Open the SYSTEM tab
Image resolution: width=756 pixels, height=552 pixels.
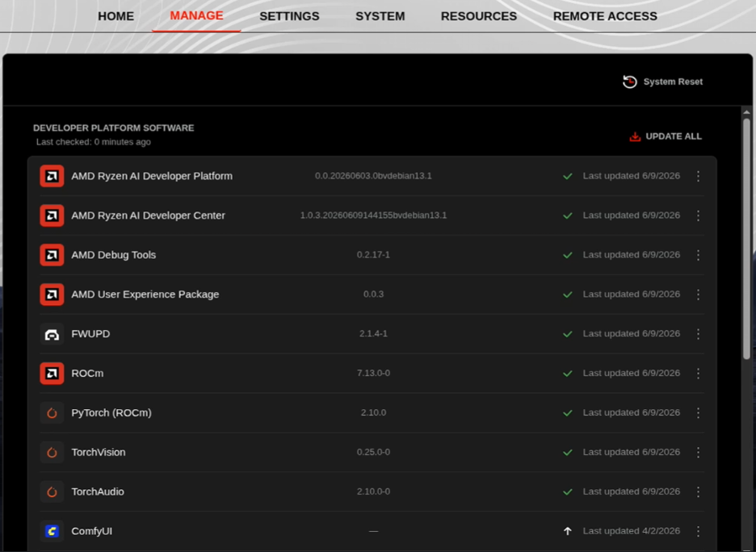[x=380, y=16]
